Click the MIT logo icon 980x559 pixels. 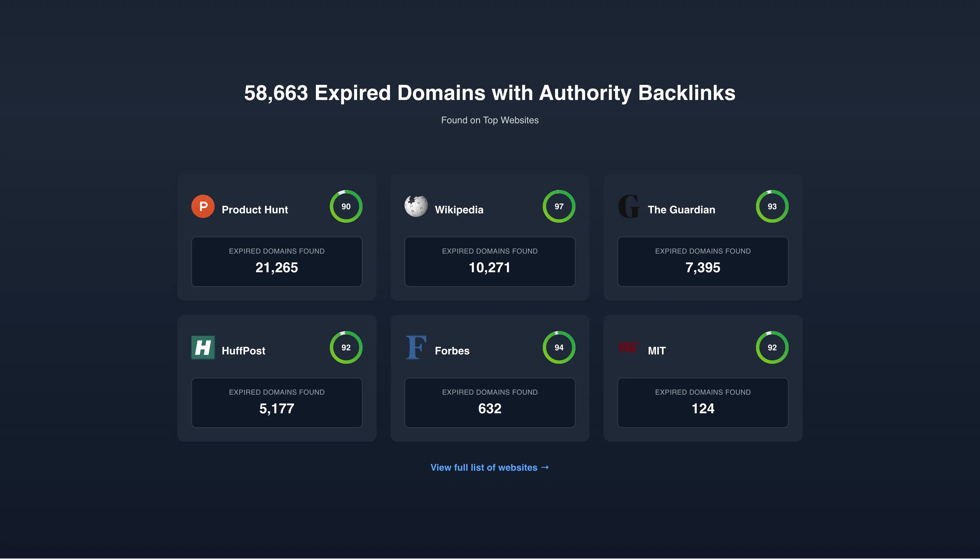pyautogui.click(x=629, y=347)
